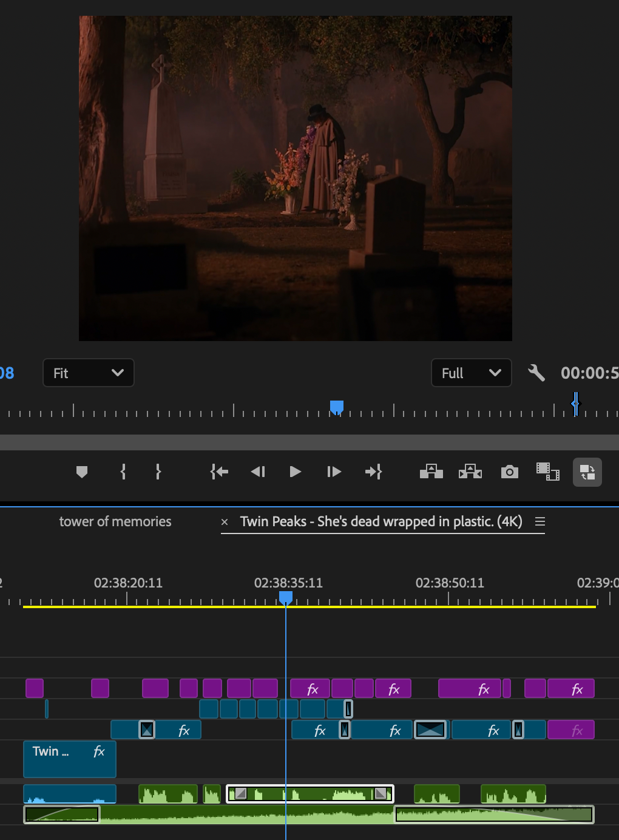The height and width of the screenshot is (840, 619).
Task: Open the Full playback resolution dropdown
Action: pyautogui.click(x=472, y=373)
